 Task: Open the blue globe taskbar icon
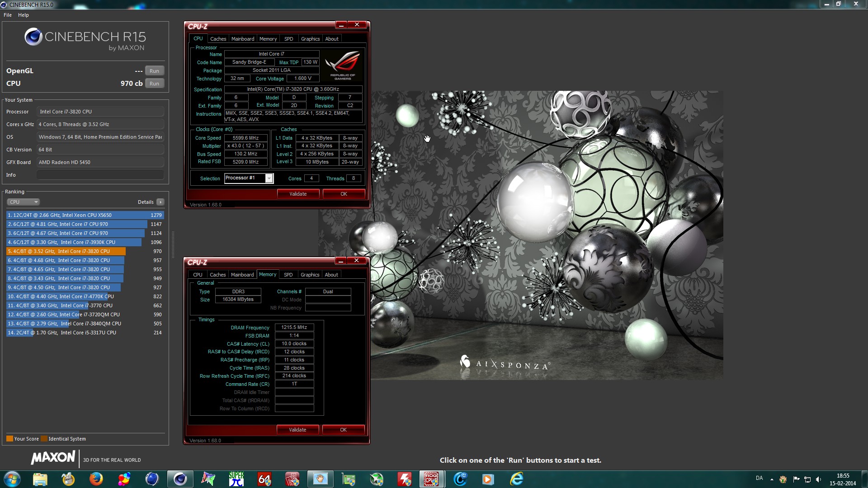click(152, 479)
